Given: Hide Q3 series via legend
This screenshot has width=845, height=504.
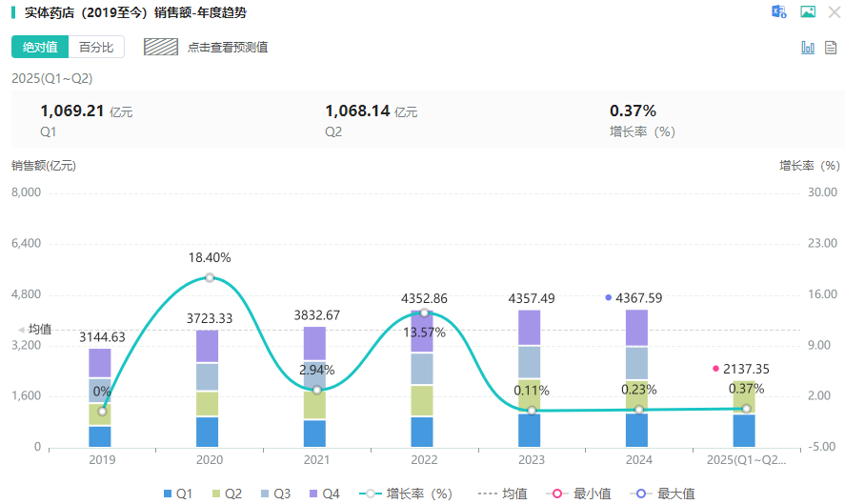Looking at the screenshot, I should coord(275,494).
